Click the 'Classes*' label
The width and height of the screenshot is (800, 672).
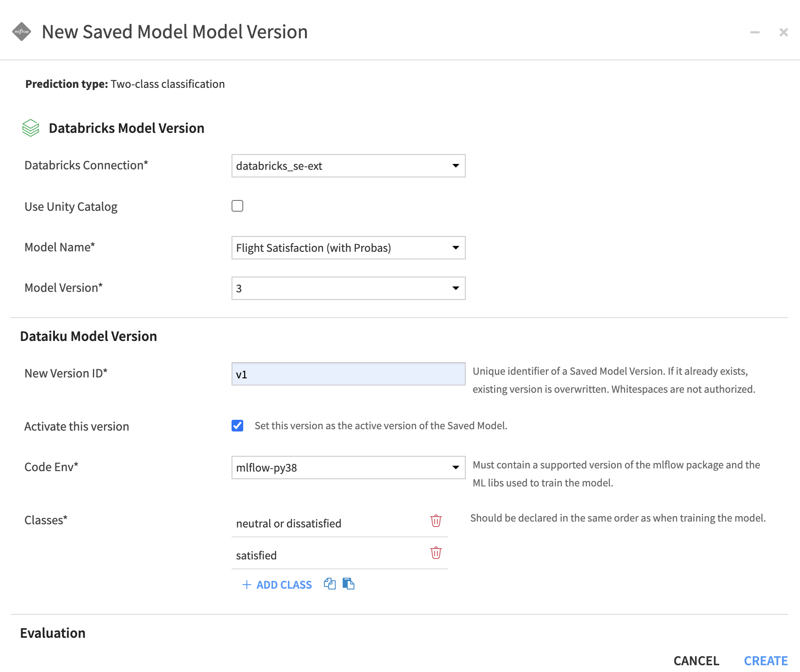[x=46, y=520]
